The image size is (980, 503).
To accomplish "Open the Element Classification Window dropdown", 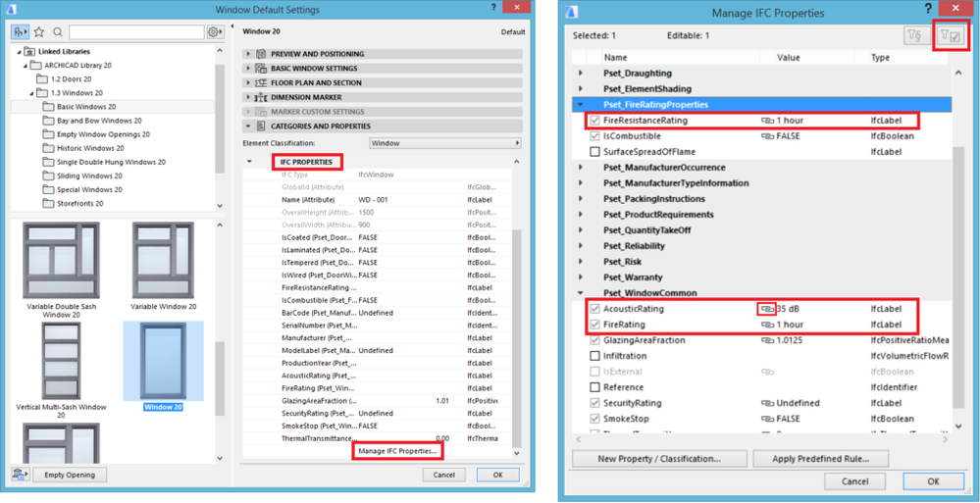I will pyautogui.click(x=445, y=143).
